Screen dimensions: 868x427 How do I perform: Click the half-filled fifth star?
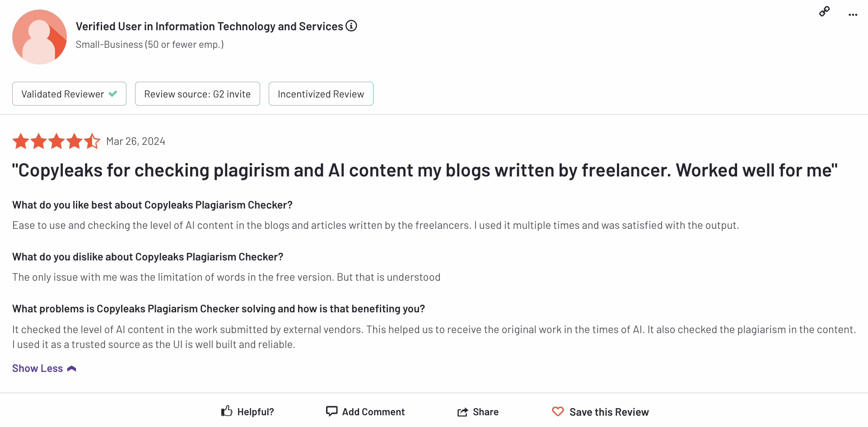[x=92, y=141]
